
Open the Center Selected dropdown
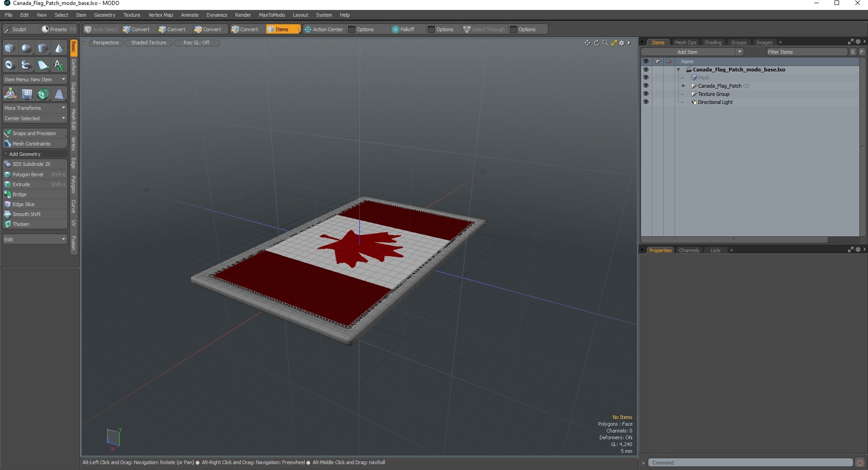[35, 118]
